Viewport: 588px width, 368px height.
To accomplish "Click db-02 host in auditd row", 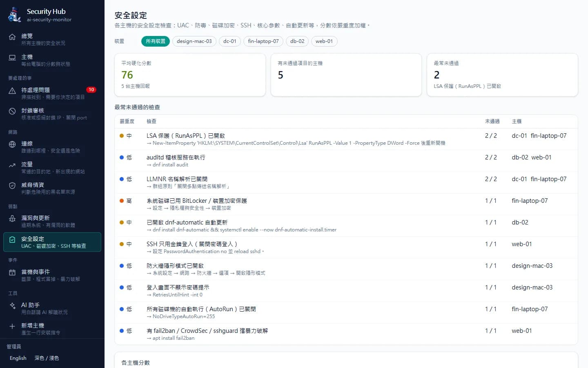I will pyautogui.click(x=520, y=157).
